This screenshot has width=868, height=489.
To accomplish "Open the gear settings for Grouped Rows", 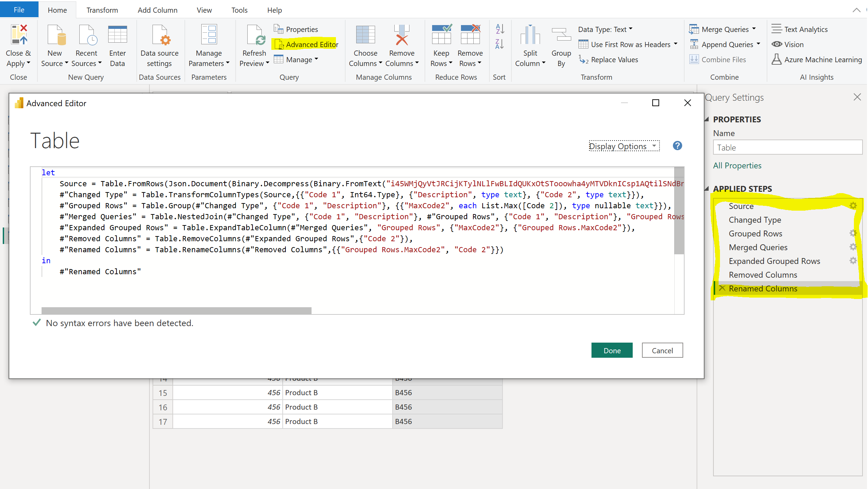I will (x=853, y=233).
